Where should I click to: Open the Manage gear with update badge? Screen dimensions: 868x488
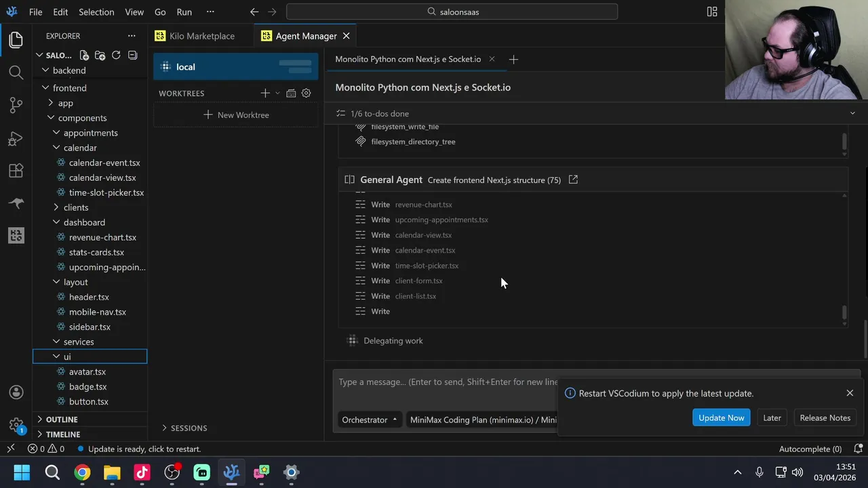coord(16,425)
